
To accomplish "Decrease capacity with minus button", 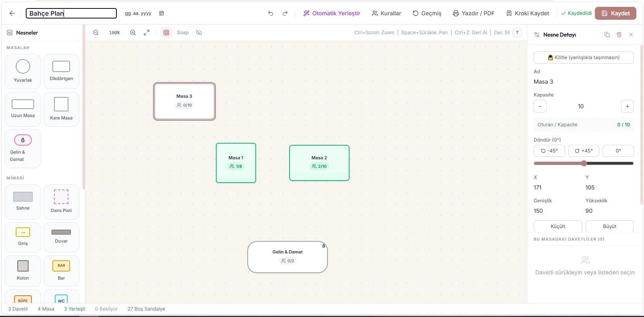I will [540, 106].
